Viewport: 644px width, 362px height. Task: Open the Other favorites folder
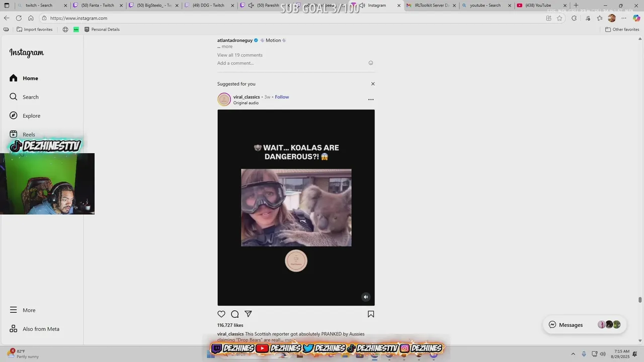(622, 30)
